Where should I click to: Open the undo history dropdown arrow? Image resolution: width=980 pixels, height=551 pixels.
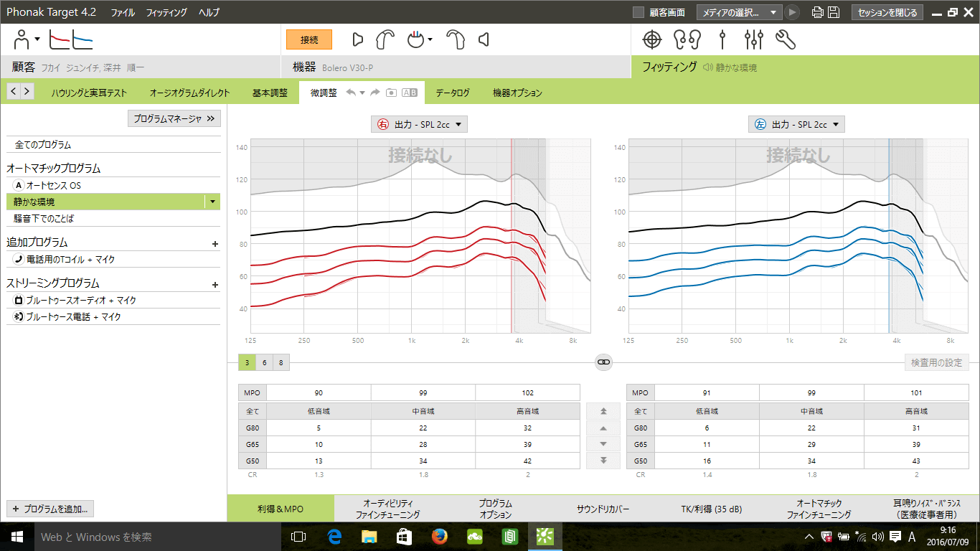coord(362,93)
